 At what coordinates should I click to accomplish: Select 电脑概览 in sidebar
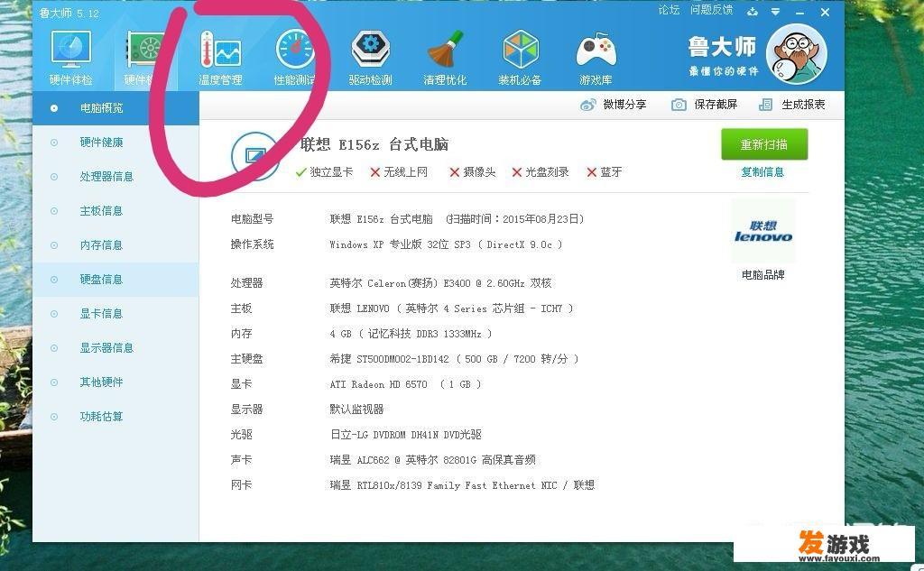(115, 108)
